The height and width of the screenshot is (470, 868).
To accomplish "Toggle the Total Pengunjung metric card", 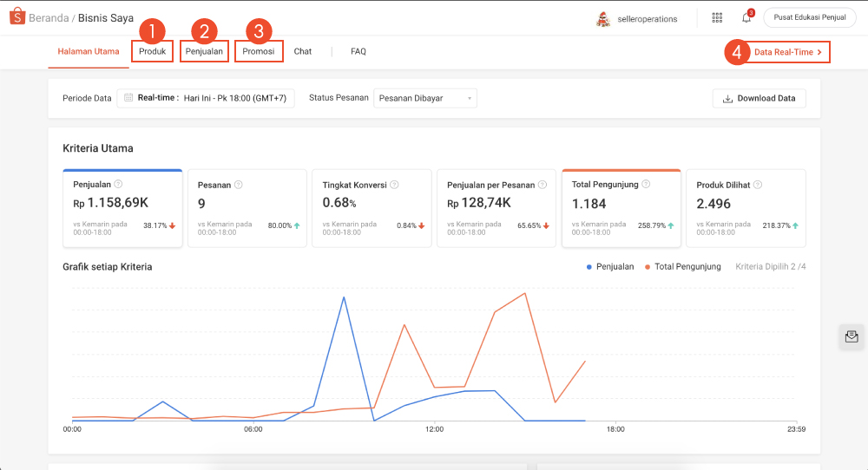I will pos(621,208).
